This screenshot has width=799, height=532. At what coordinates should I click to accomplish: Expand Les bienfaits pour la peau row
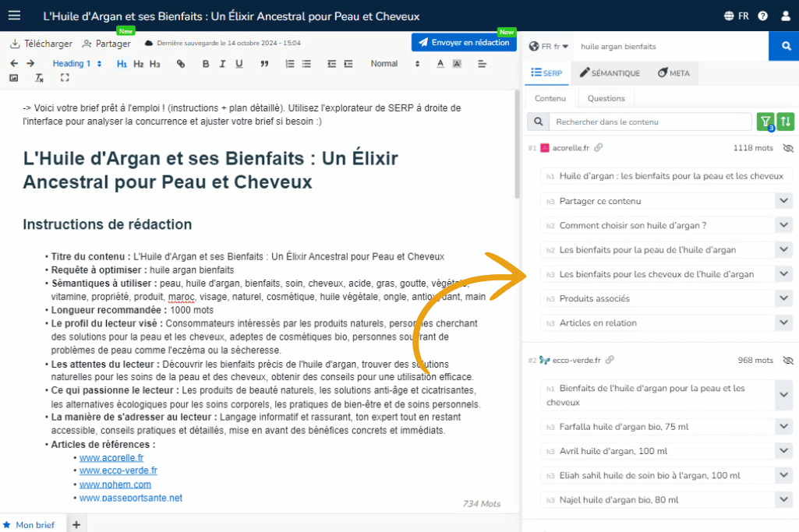point(783,249)
